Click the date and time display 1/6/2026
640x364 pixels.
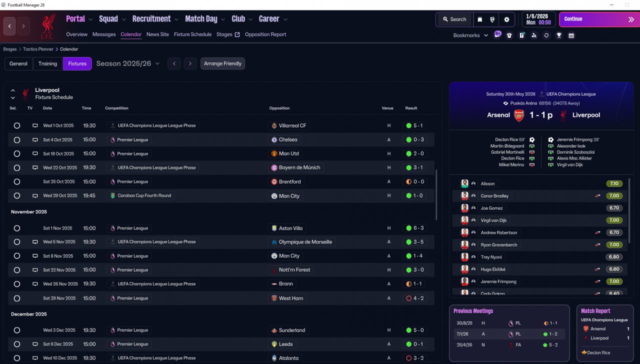(x=538, y=19)
